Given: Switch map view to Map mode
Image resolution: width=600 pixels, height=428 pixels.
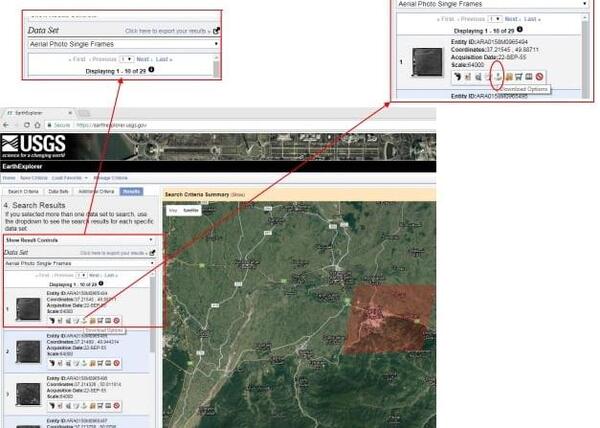Looking at the screenshot, I should click(173, 210).
